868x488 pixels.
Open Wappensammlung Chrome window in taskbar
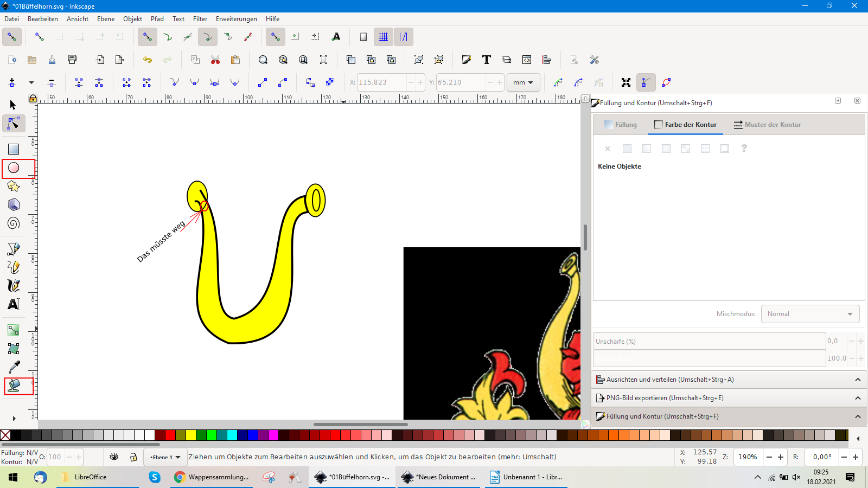tap(212, 477)
